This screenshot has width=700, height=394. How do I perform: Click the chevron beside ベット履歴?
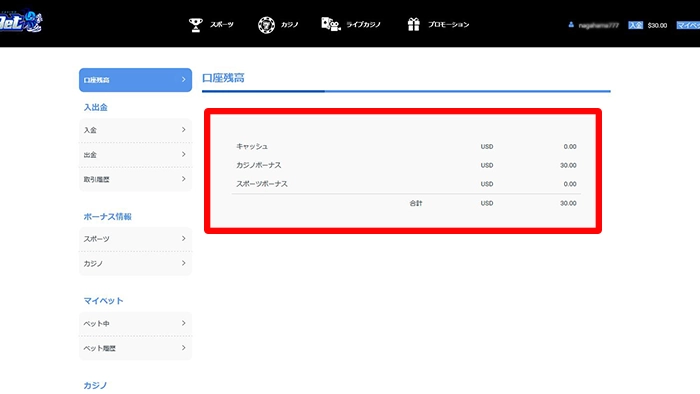point(183,348)
